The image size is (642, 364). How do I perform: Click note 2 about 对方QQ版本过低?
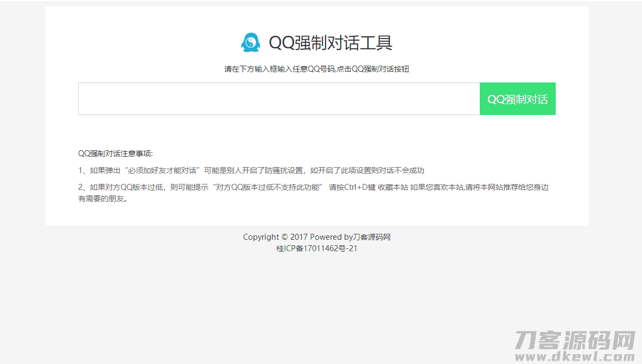click(x=313, y=193)
